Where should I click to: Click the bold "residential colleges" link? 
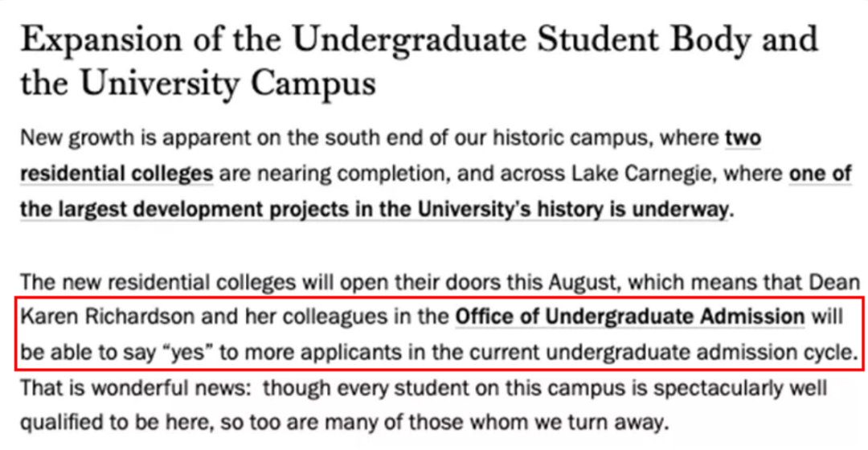[x=117, y=174]
